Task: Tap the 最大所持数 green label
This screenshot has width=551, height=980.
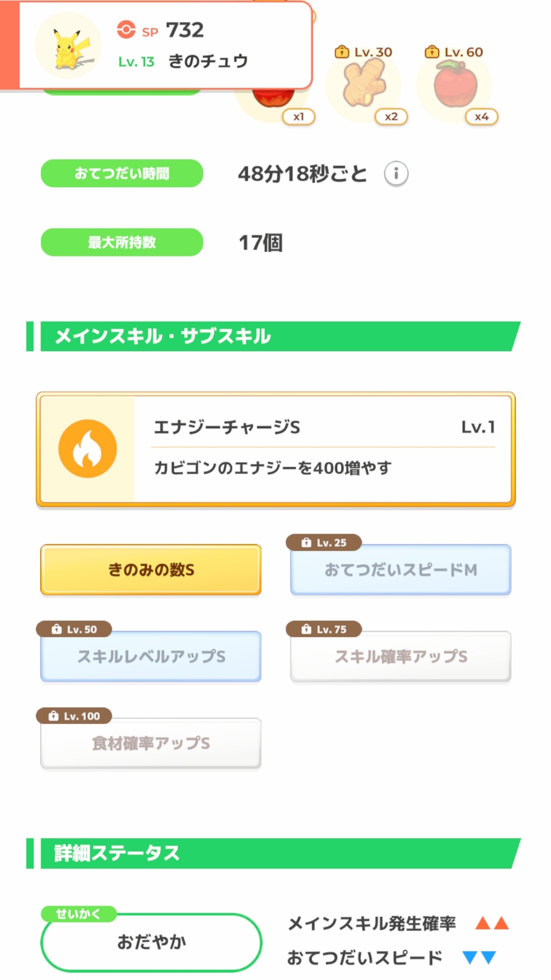Action: [x=122, y=242]
